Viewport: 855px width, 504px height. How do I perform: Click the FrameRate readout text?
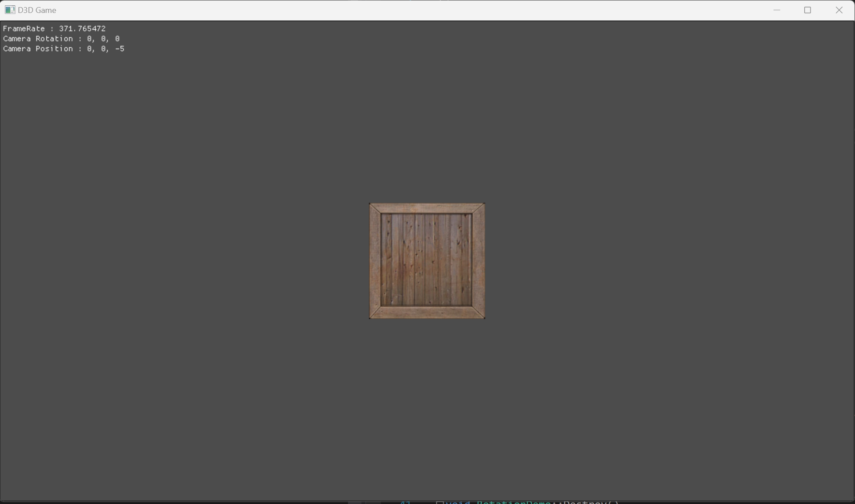(54, 28)
